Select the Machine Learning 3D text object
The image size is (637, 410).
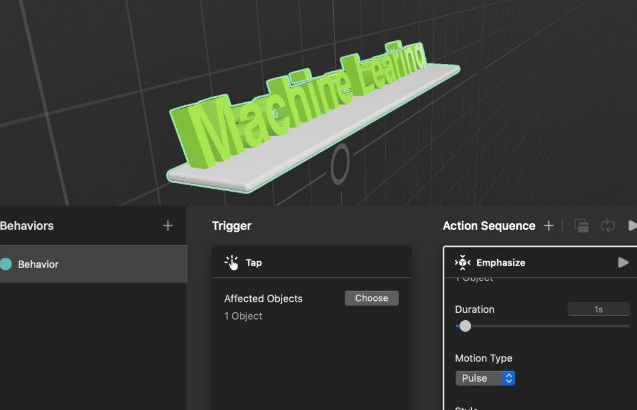click(297, 104)
